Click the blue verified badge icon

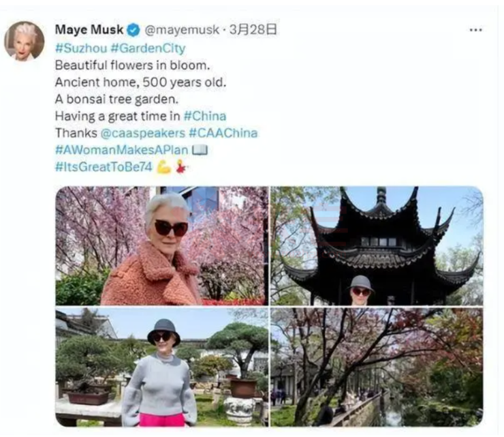[133, 30]
